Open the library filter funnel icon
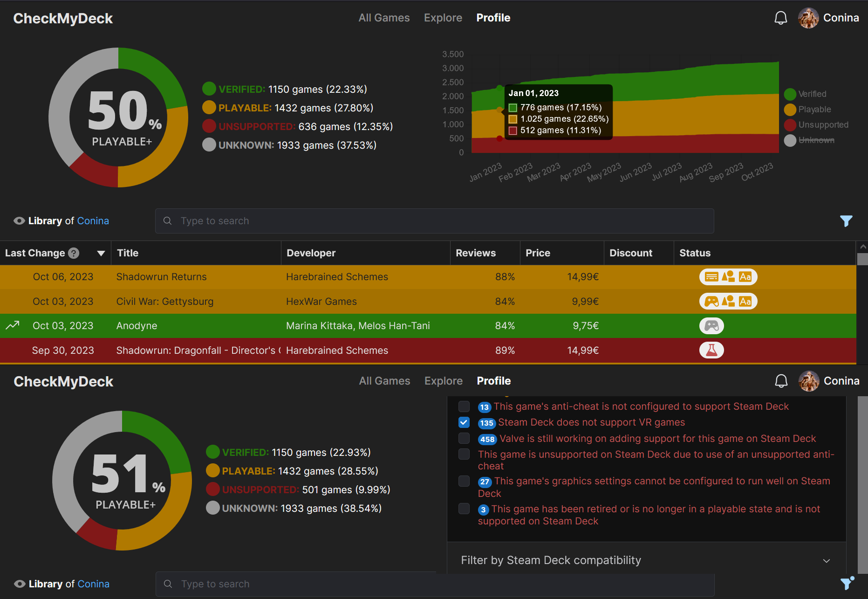 tap(846, 221)
